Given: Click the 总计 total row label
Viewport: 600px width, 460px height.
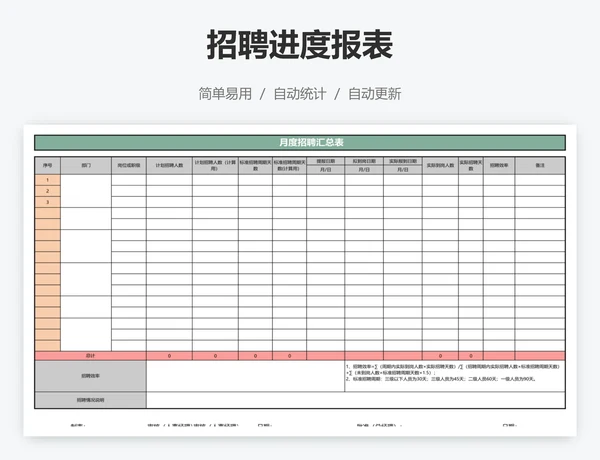Looking at the screenshot, I should coord(90,356).
